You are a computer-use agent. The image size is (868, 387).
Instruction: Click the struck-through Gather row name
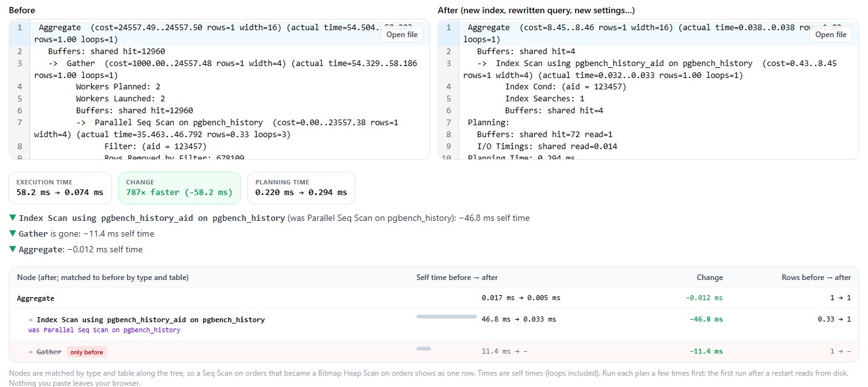49,352
